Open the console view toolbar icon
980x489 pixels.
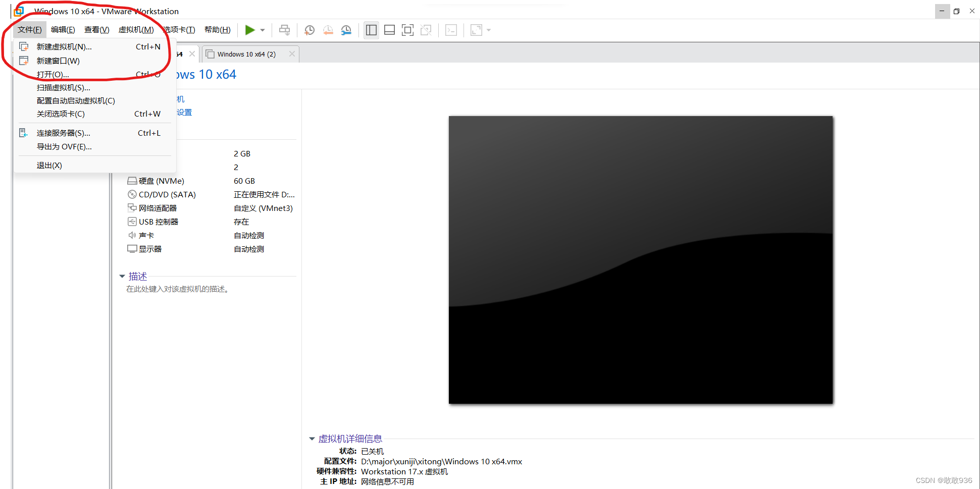[x=451, y=30]
